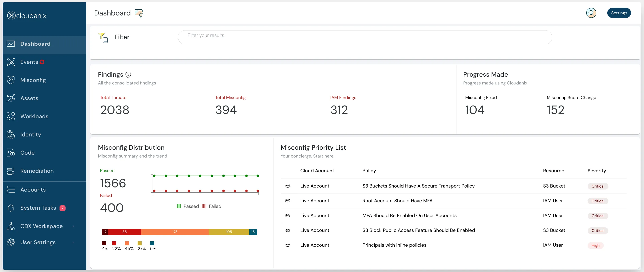The height and width of the screenshot is (272, 644).
Task: Click the Filter your results input field
Action: tap(365, 37)
